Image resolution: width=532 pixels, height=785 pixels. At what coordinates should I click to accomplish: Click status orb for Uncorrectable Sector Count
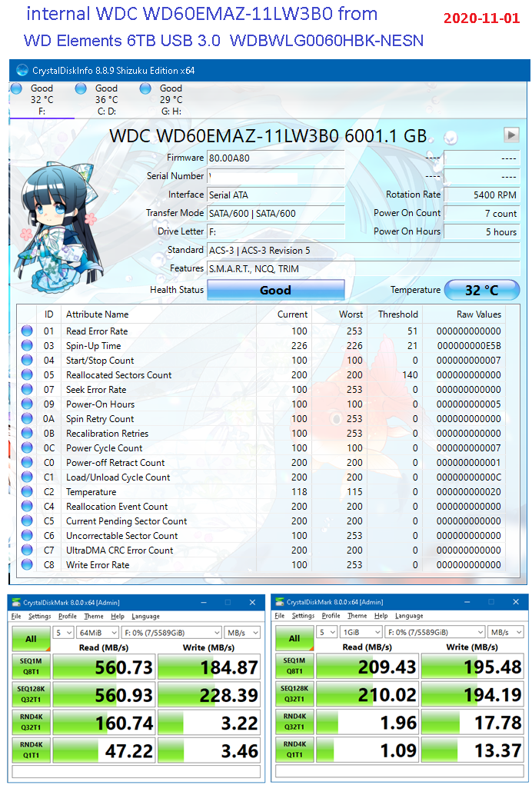(x=27, y=535)
